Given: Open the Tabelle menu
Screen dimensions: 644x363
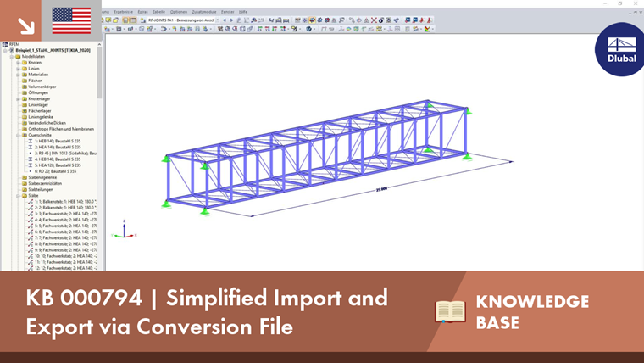Looking at the screenshot, I should pos(159,12).
